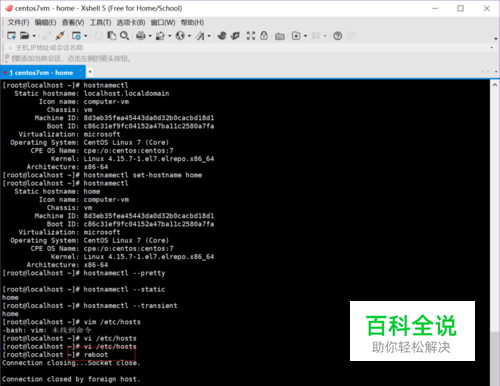Click the color scheme icon
The width and height of the screenshot is (500, 386).
pyautogui.click(x=160, y=36)
